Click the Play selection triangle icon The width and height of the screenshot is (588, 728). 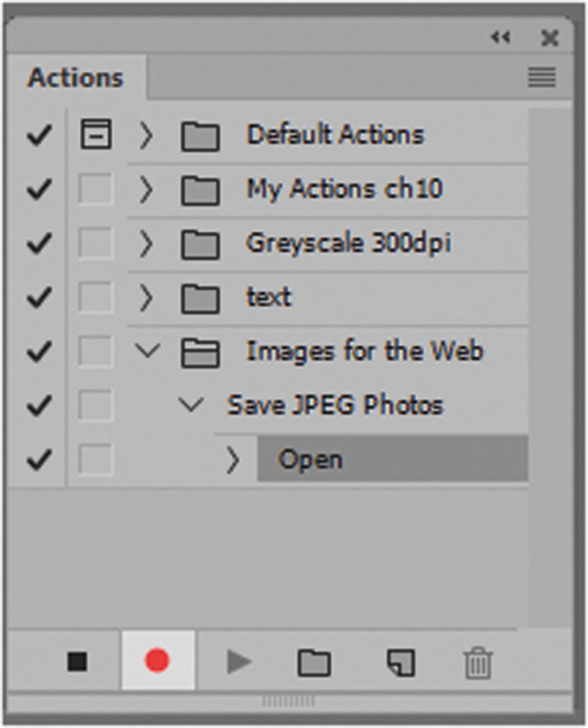239,662
